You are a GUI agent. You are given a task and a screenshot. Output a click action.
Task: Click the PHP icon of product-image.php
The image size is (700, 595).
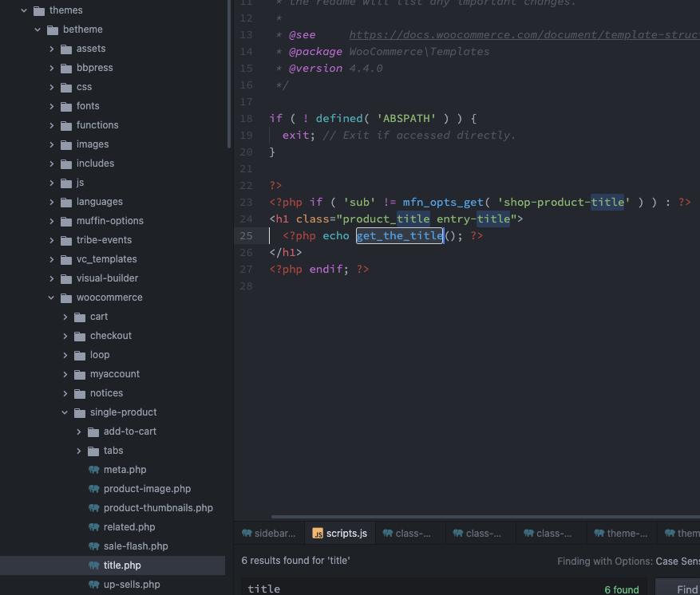[x=93, y=489]
